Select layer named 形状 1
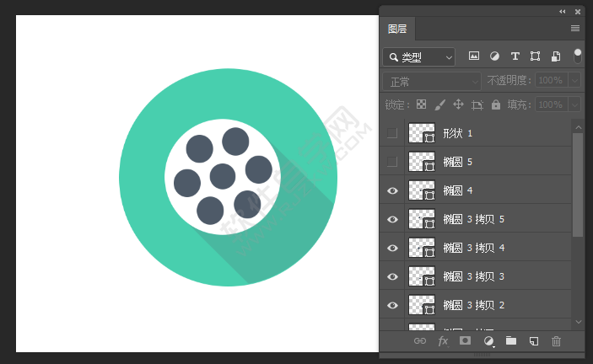The height and width of the screenshot is (364, 593). pos(457,133)
